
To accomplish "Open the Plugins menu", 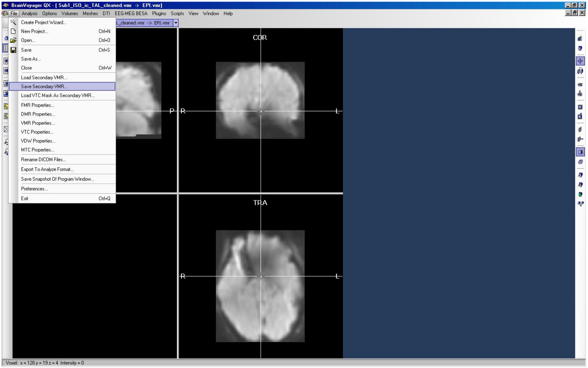I will point(159,13).
